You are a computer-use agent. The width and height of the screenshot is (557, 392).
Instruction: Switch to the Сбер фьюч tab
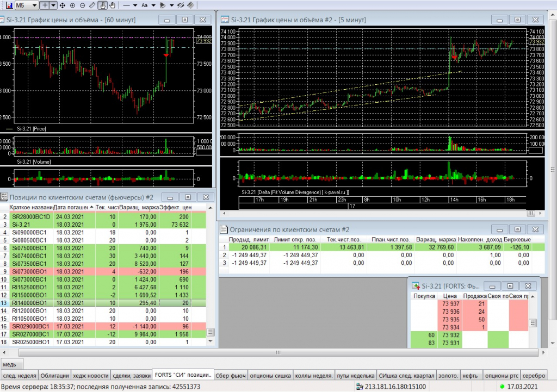(231, 375)
